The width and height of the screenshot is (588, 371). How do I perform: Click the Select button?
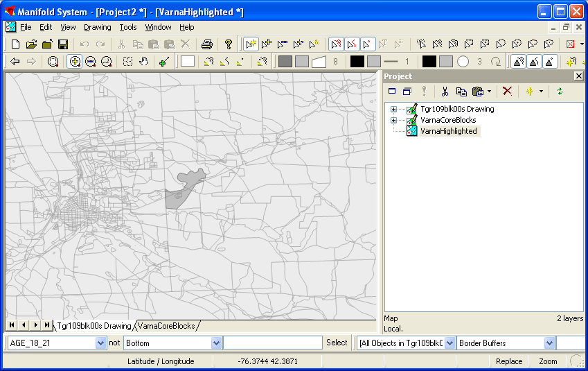(337, 343)
